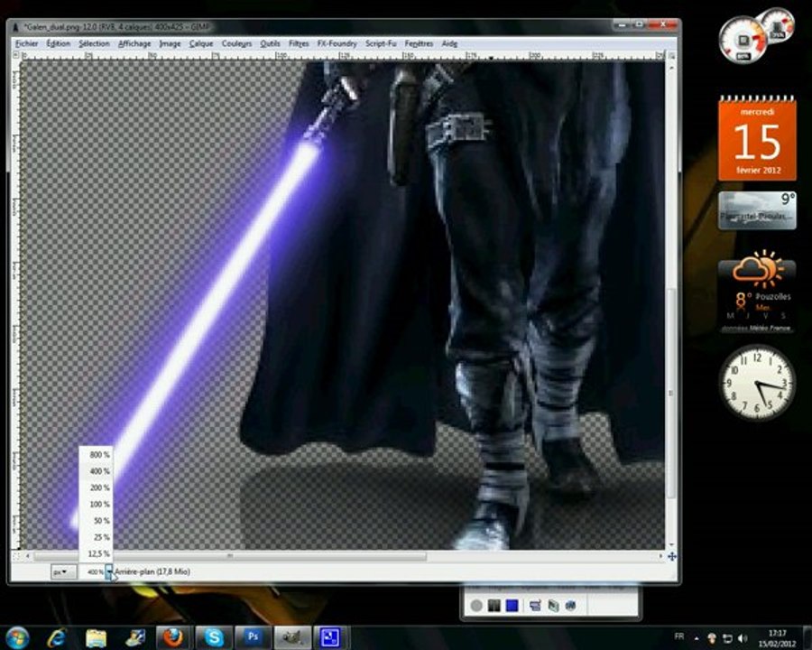Open the Fenêtres menu
812x650 pixels.
[x=419, y=43]
